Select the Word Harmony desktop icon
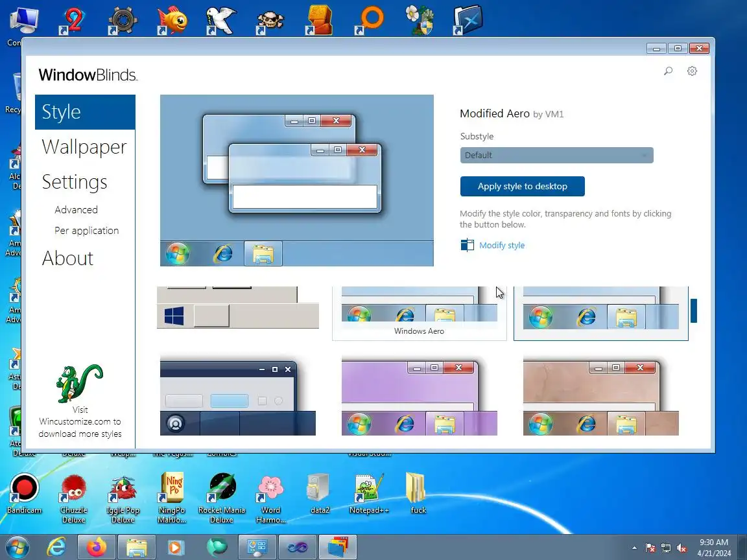This screenshot has height=560, width=747. tap(270, 499)
